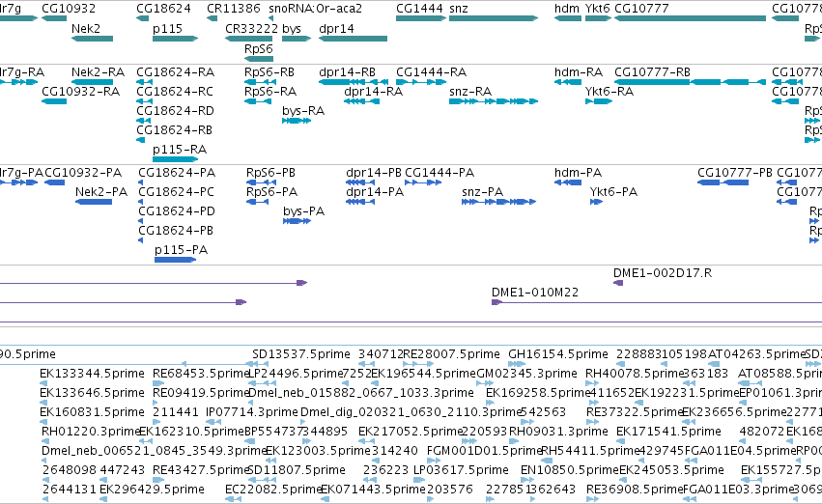Open the p115-PA coding sequence

pos(175,260)
